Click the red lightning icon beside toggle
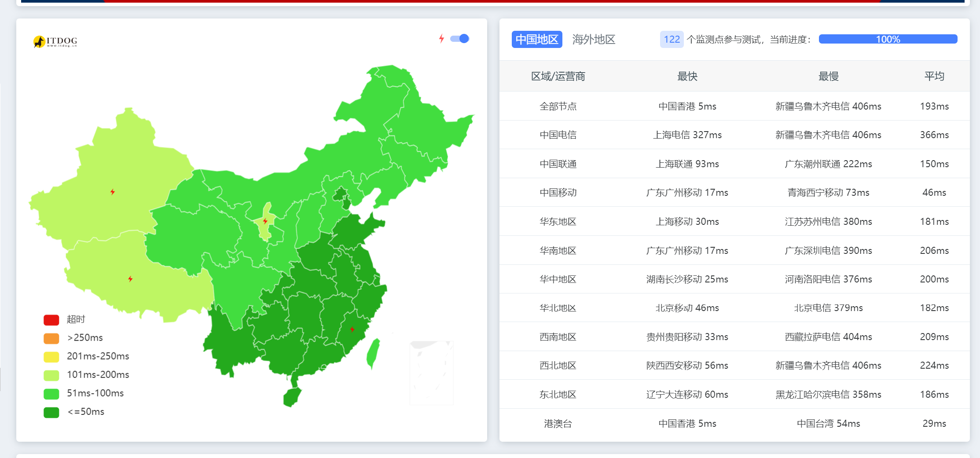Image resolution: width=980 pixels, height=458 pixels. [441, 39]
